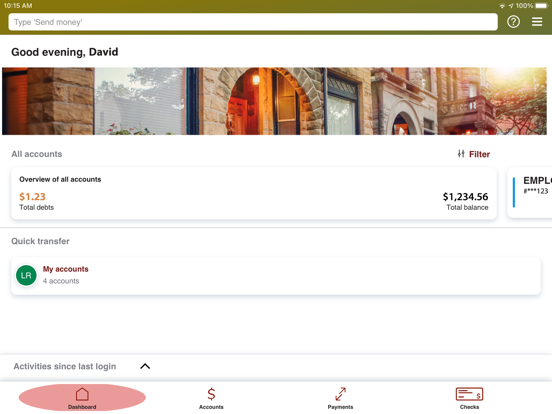Open the Checks tab
Viewport: 552px width, 414px height.
point(469,398)
